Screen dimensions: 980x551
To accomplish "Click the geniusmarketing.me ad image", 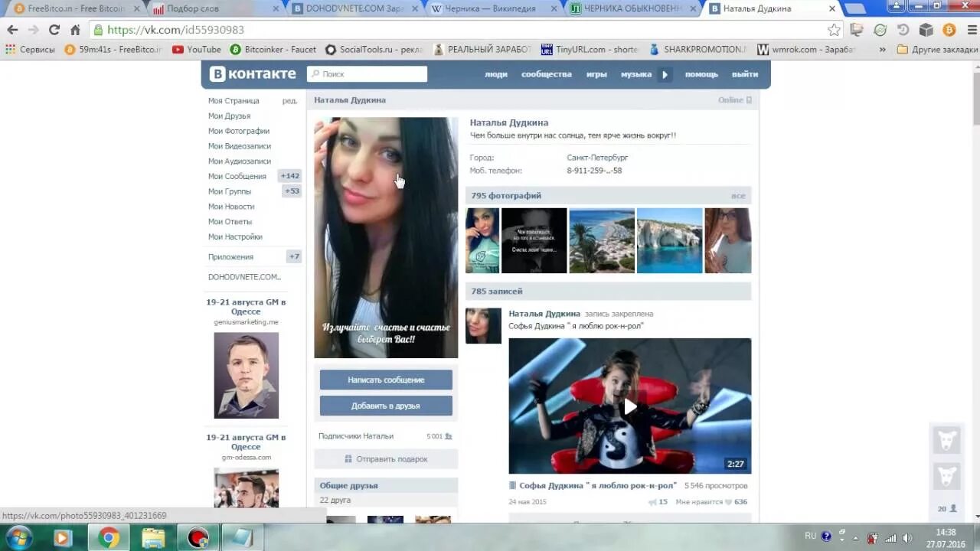I will click(x=246, y=375).
